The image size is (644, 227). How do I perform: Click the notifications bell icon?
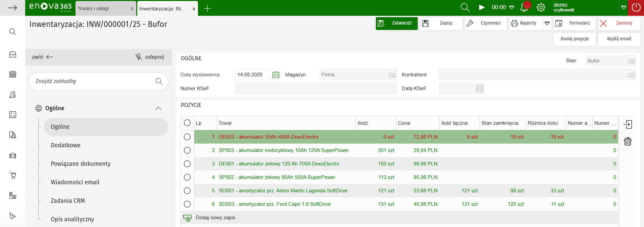coord(524,8)
